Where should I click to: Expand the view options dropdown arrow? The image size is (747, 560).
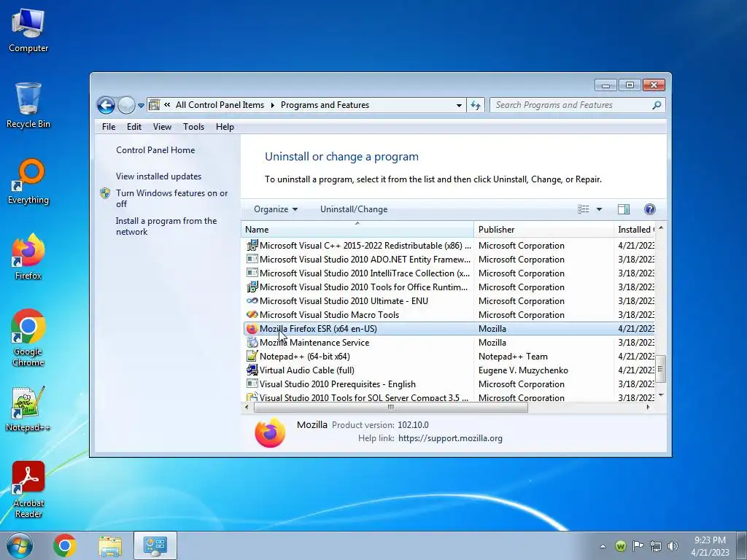click(599, 209)
